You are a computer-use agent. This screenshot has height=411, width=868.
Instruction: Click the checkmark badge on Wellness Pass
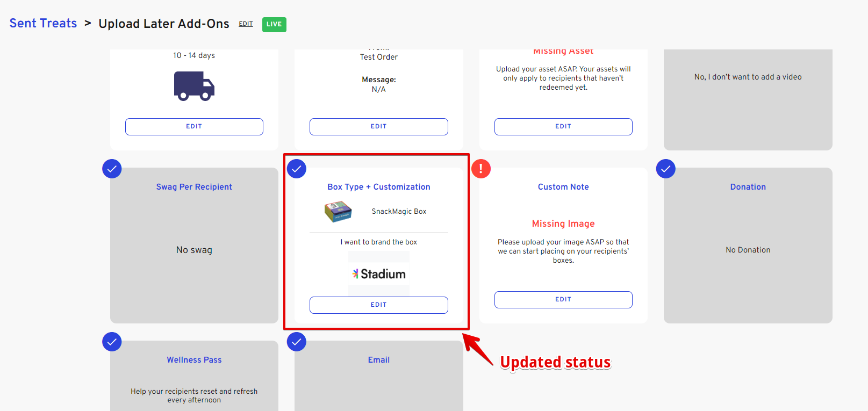112,342
